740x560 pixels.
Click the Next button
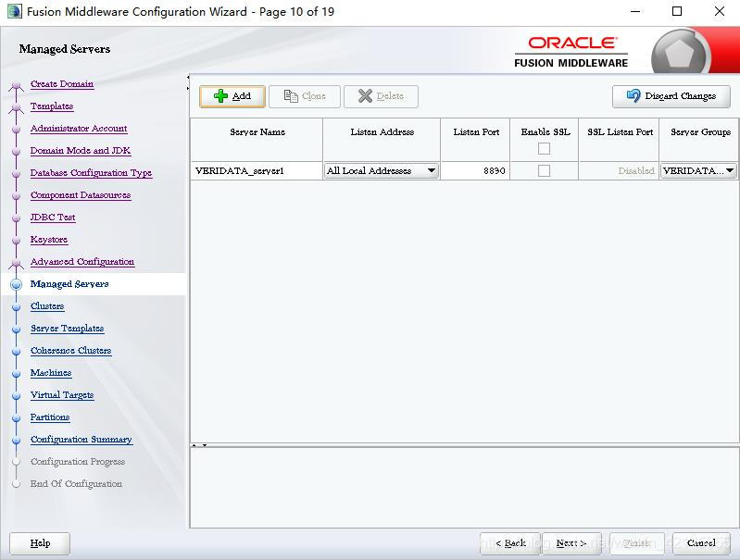point(571,543)
